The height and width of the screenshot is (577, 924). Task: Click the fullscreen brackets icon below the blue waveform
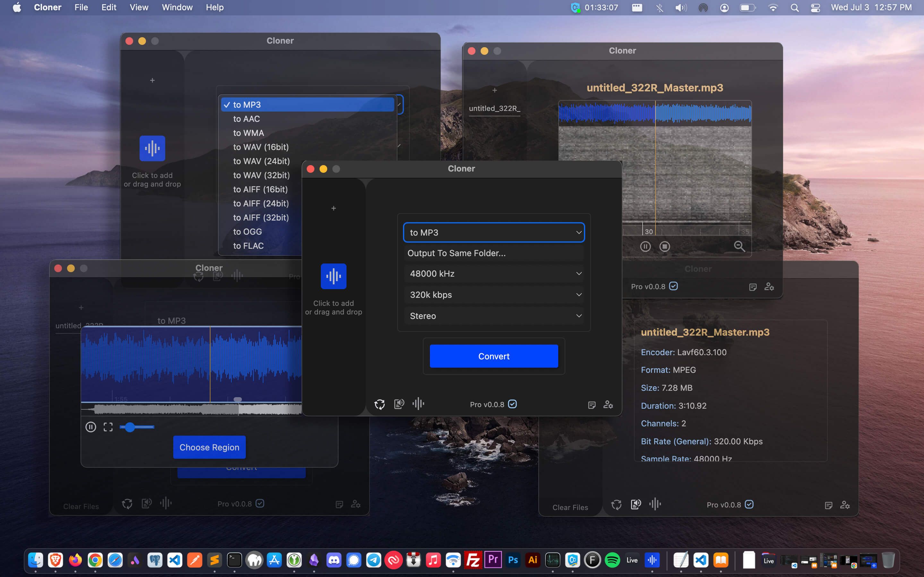[108, 427]
